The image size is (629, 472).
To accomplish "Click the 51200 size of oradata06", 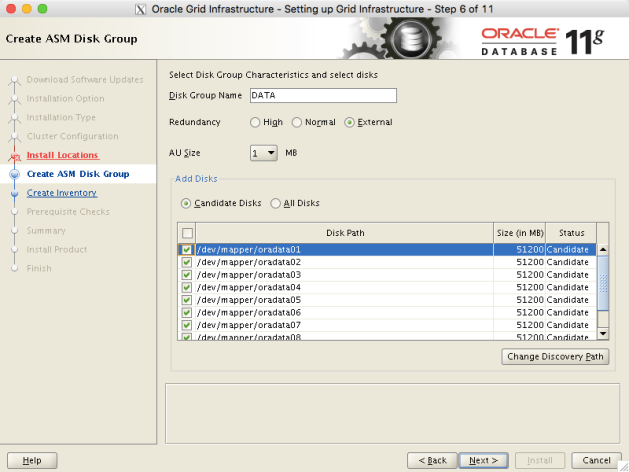I will coord(530,312).
